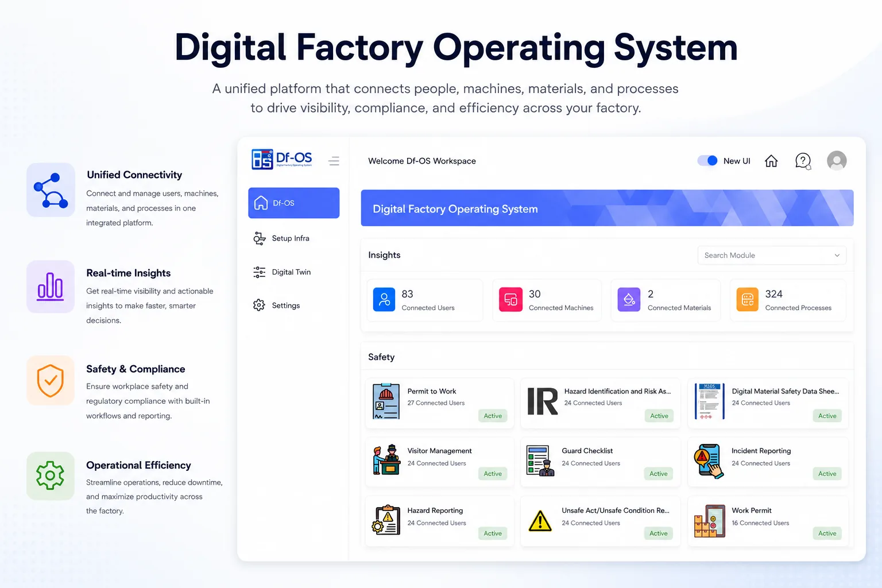This screenshot has height=588, width=882.
Task: Click the Guard Checklist module icon
Action: coord(540,461)
